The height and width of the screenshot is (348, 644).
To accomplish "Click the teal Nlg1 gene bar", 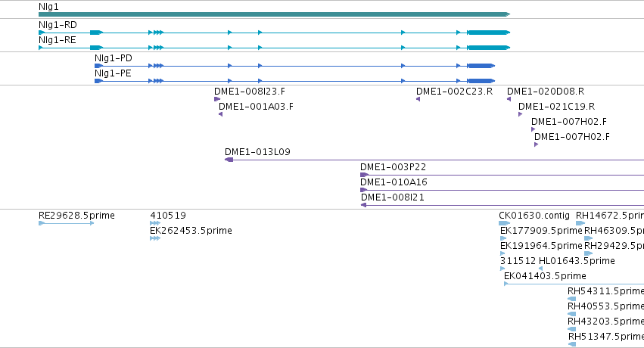I will click(x=274, y=14).
